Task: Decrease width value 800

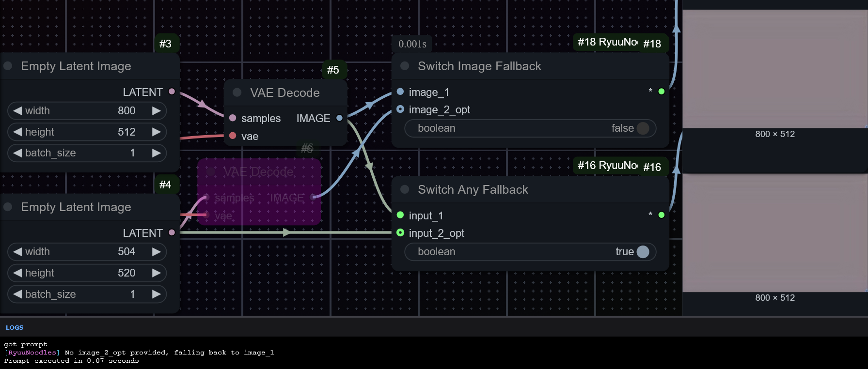Action: click(x=17, y=110)
